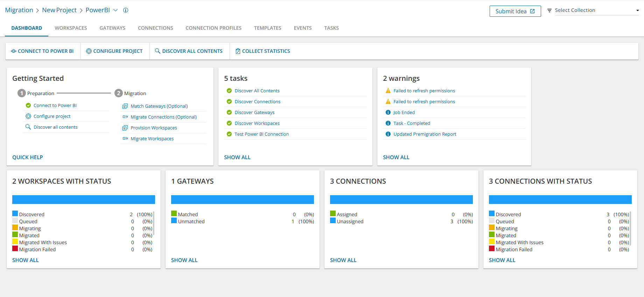Click step 1 Preparation circle

pos(22,93)
